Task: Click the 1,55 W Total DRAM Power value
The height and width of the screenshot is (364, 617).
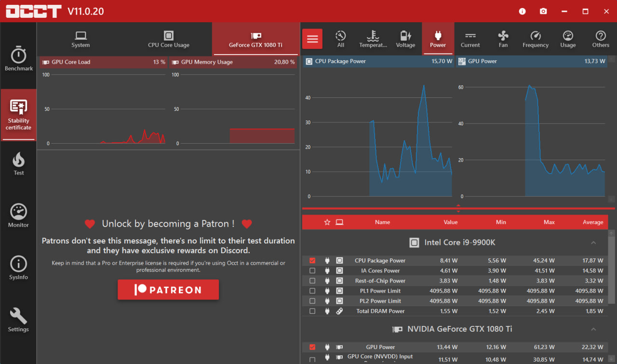Action: [x=449, y=311]
